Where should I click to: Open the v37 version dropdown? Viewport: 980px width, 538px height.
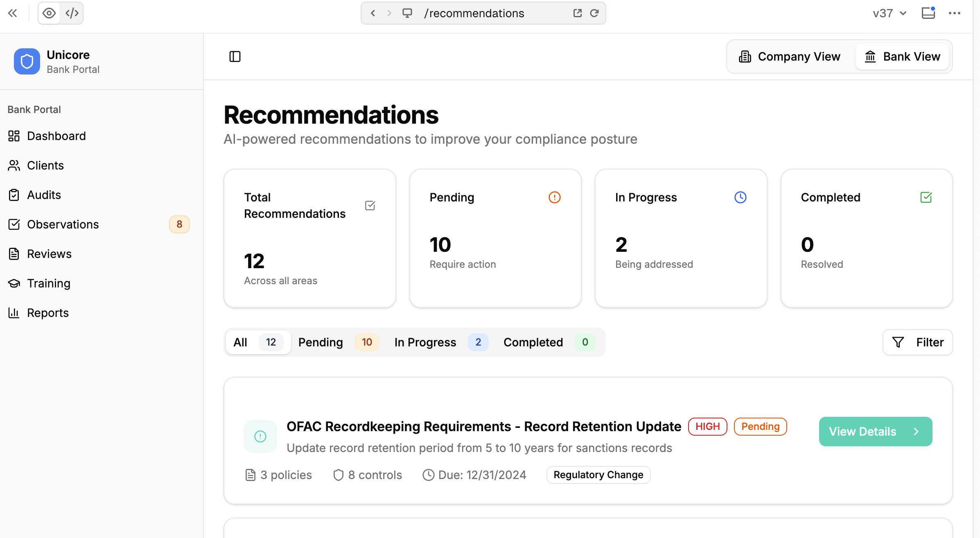[x=890, y=13]
